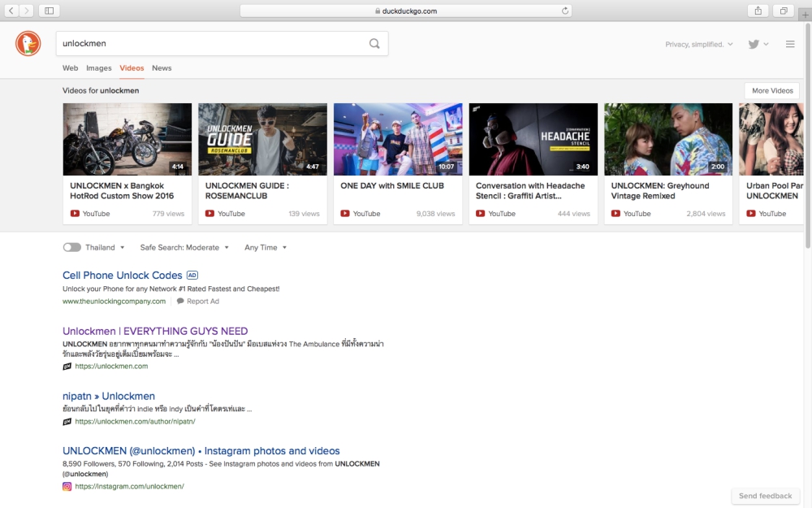This screenshot has width=812, height=508.
Task: Click the https://unlockmen.com URL
Action: (111, 366)
